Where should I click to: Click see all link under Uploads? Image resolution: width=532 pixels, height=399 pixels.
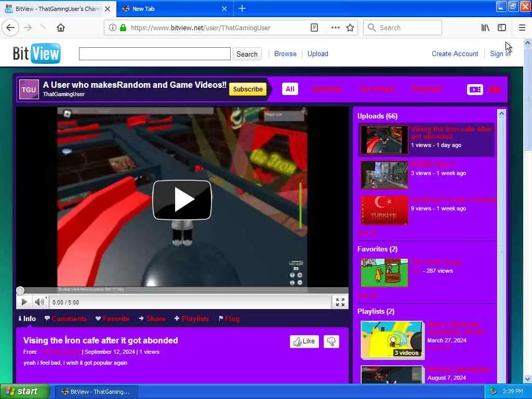(x=367, y=233)
